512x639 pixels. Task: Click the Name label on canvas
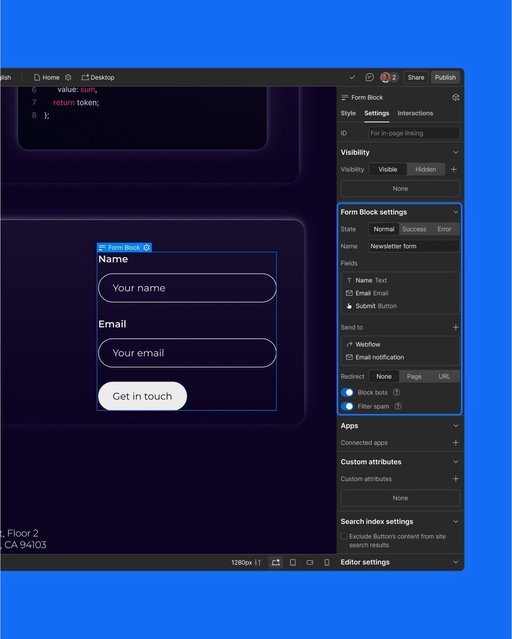pos(113,259)
